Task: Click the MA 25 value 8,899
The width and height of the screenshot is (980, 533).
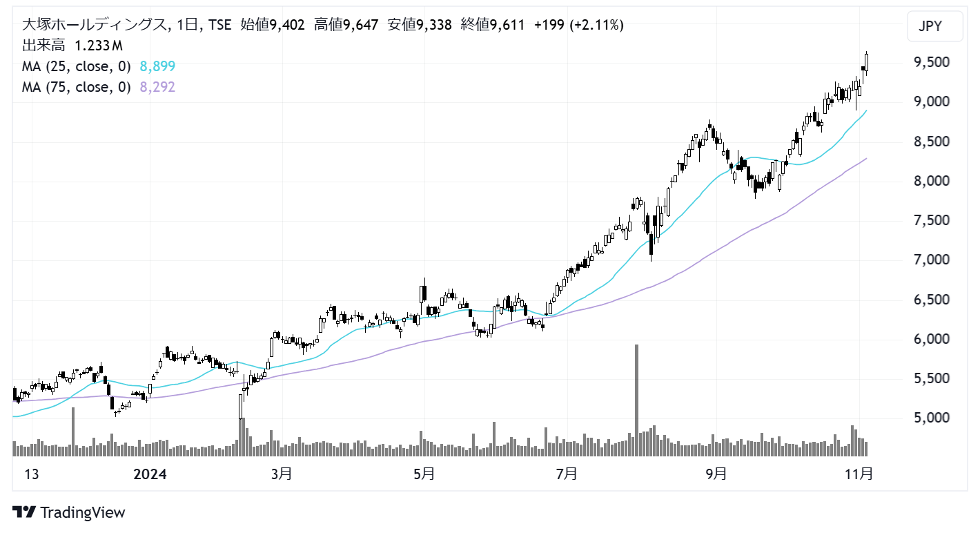Action: tap(157, 66)
